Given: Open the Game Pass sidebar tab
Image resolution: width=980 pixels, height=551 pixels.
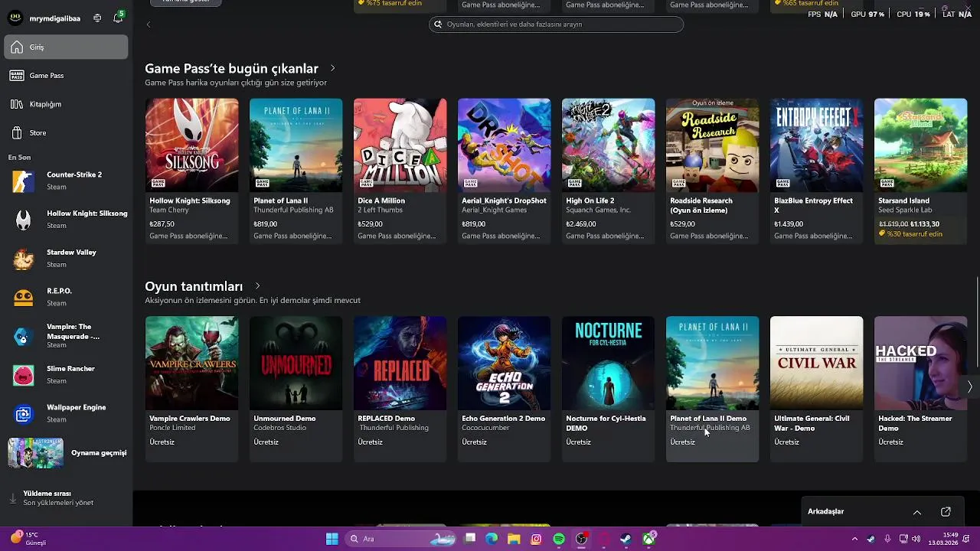Looking at the screenshot, I should point(67,76).
